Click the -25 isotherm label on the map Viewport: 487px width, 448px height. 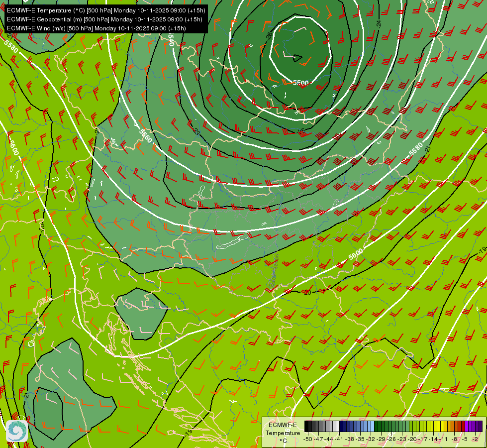point(300,131)
